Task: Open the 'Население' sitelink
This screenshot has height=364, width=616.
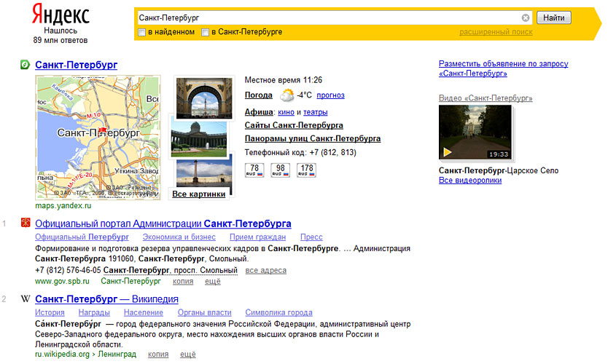Action: [144, 312]
